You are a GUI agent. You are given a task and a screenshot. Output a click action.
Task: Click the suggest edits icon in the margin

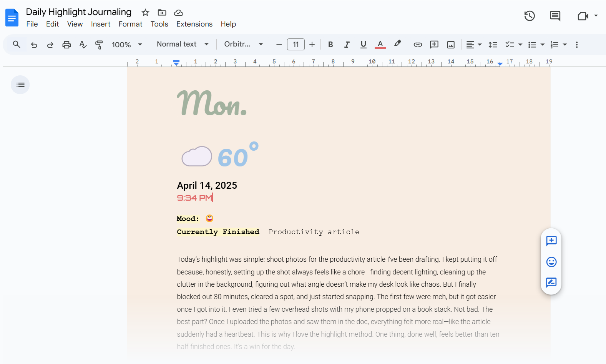pyautogui.click(x=551, y=283)
